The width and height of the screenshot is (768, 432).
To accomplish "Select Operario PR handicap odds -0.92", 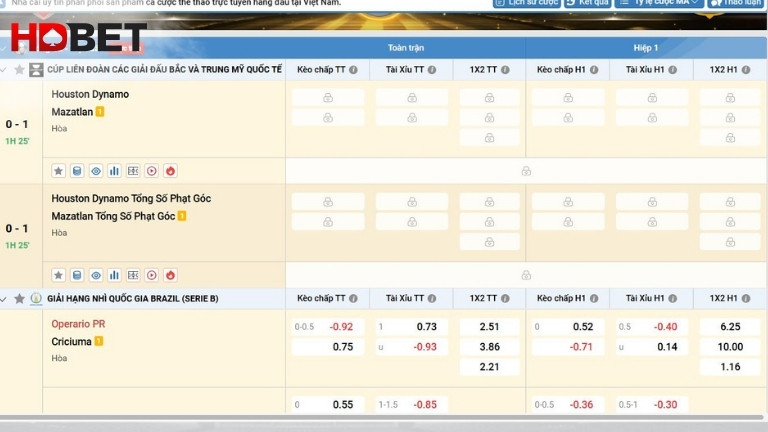I will pos(328,327).
